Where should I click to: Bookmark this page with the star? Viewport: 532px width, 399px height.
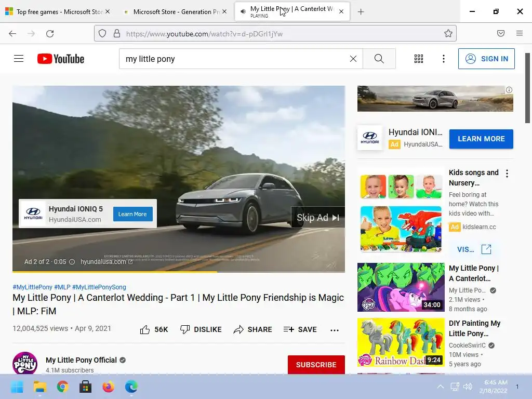448,33
